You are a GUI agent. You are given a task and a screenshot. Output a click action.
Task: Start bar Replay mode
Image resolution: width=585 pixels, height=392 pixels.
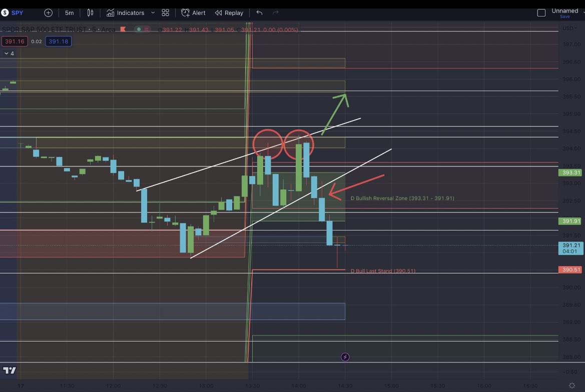[229, 12]
